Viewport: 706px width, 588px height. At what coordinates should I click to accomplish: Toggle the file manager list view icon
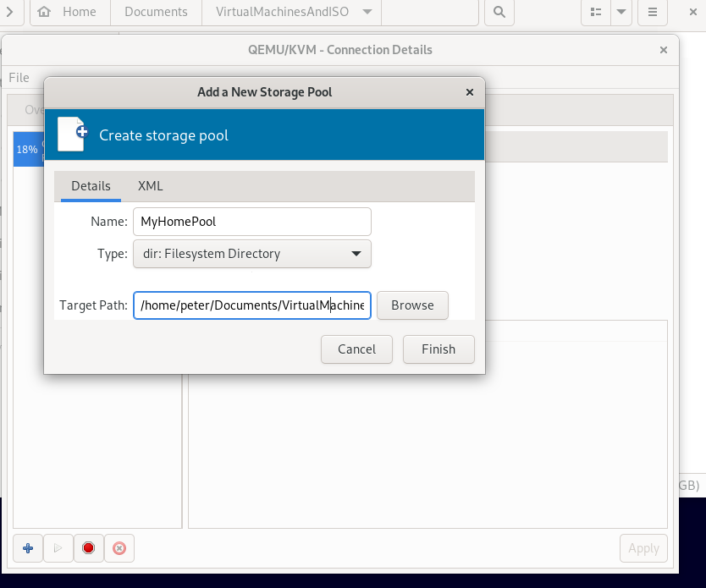(595, 12)
